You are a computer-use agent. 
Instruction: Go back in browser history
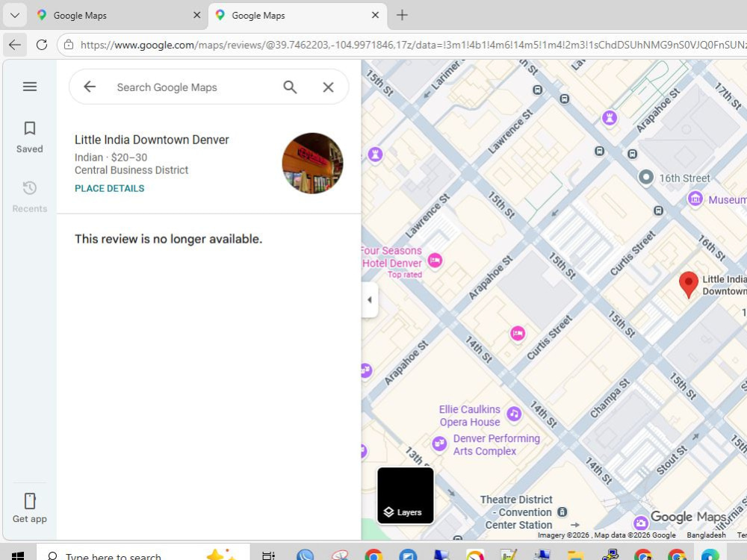[x=15, y=45]
